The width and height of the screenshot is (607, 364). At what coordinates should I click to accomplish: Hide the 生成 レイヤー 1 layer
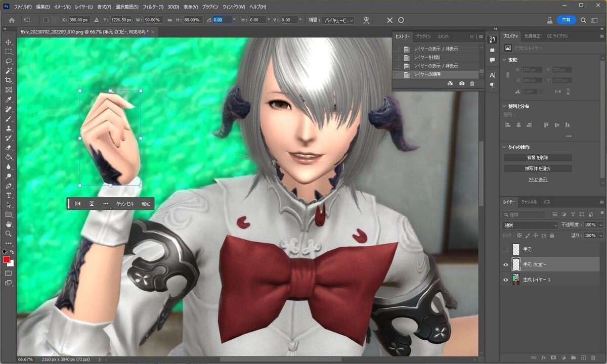pyautogui.click(x=506, y=280)
